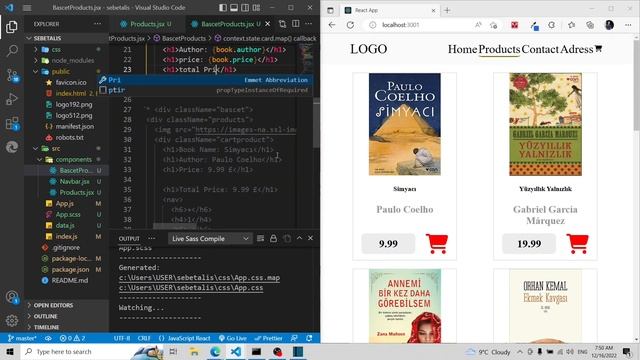Close the output panel

coord(310,238)
